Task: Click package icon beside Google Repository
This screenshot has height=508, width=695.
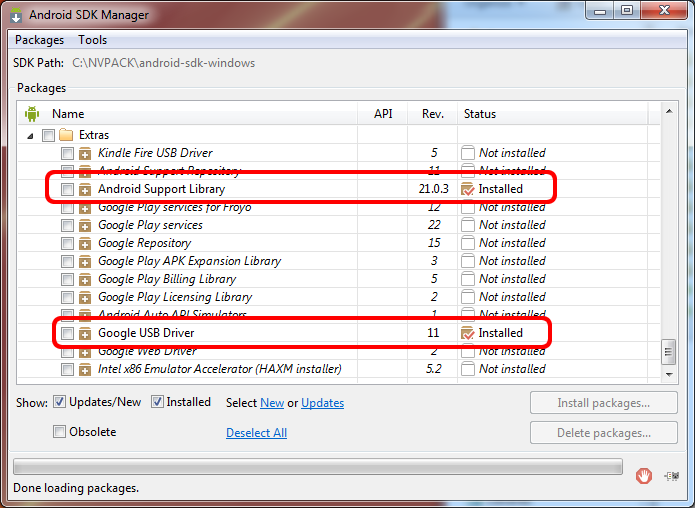Action: 85,243
